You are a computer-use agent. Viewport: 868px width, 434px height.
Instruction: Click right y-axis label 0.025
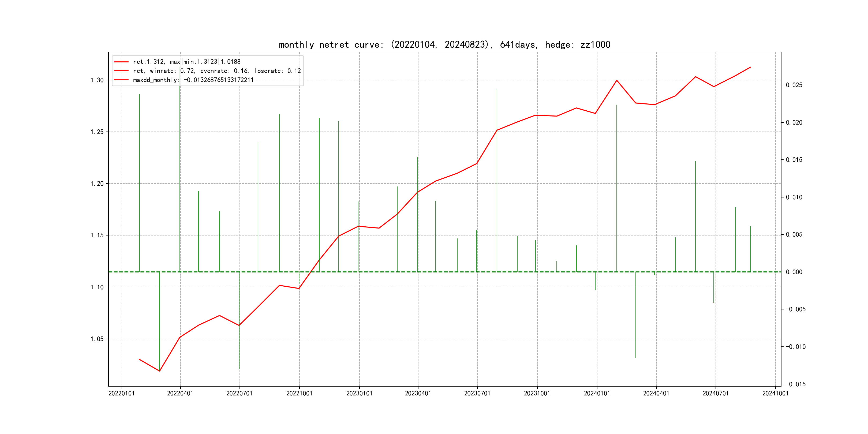click(794, 85)
